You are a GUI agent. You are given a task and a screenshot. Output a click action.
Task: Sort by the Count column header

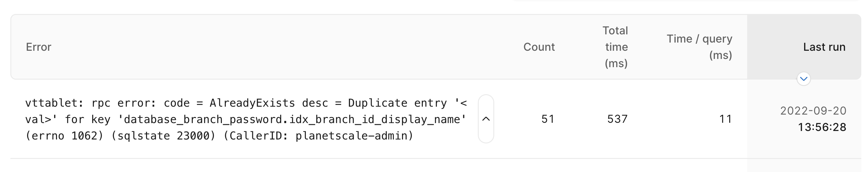539,47
